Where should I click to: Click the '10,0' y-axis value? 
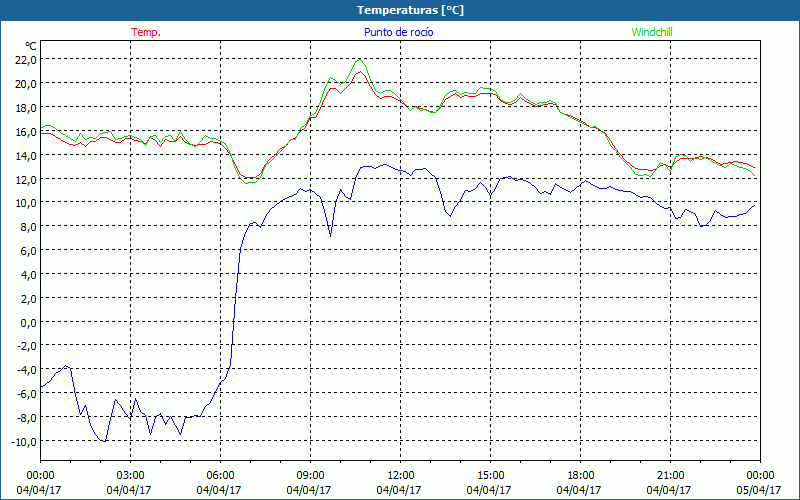click(x=27, y=203)
